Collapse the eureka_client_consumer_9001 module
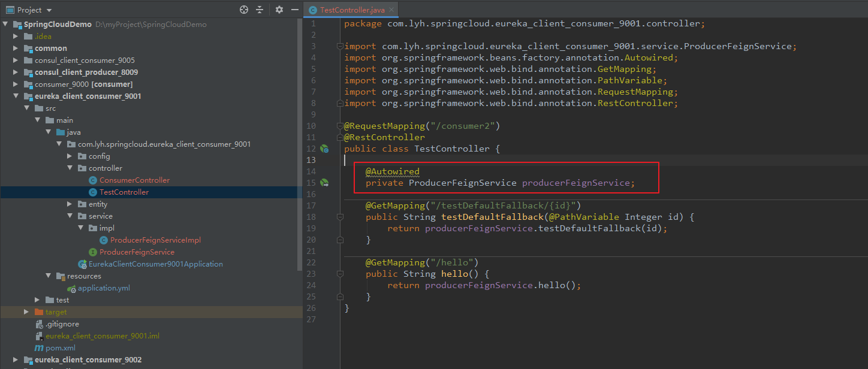The image size is (868, 369). (x=16, y=96)
